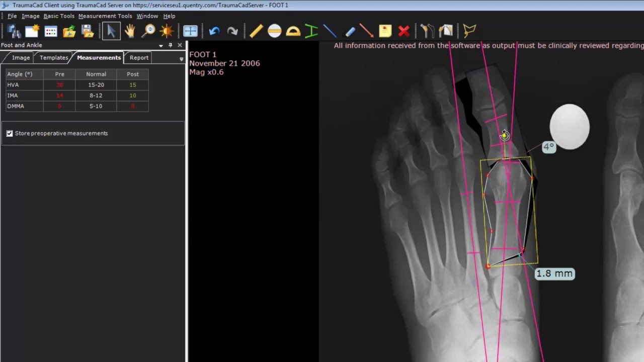
Task: Click the HVA normal range 15-20
Action: click(x=96, y=85)
